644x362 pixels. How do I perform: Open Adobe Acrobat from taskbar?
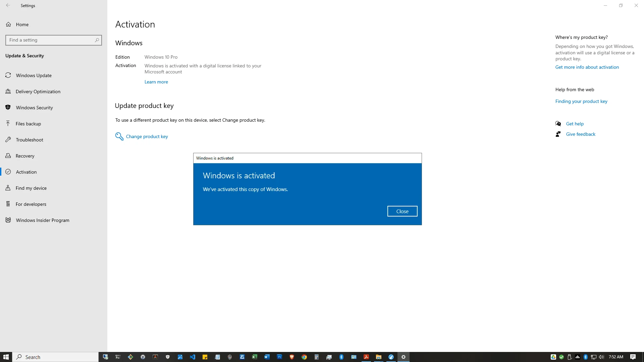(x=366, y=357)
